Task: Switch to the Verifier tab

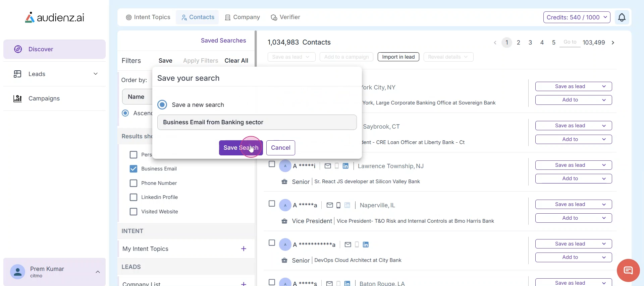Action: [285, 17]
